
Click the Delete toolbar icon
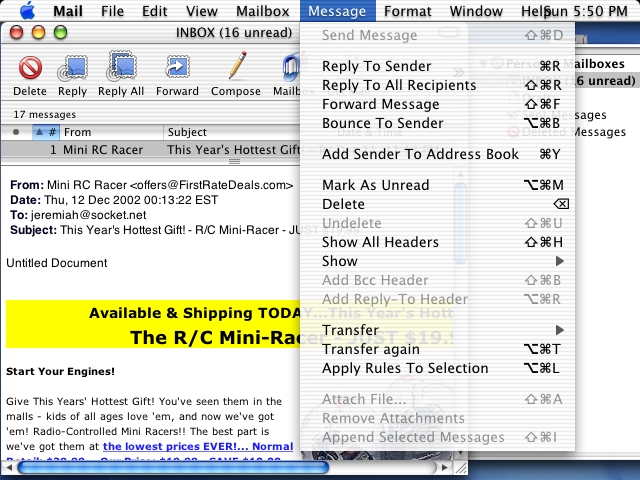point(30,69)
